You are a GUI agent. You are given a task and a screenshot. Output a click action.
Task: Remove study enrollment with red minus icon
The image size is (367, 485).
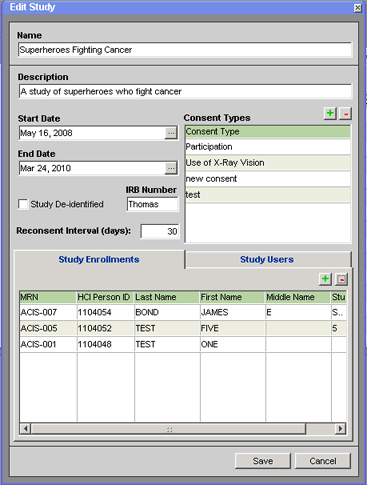[341, 279]
